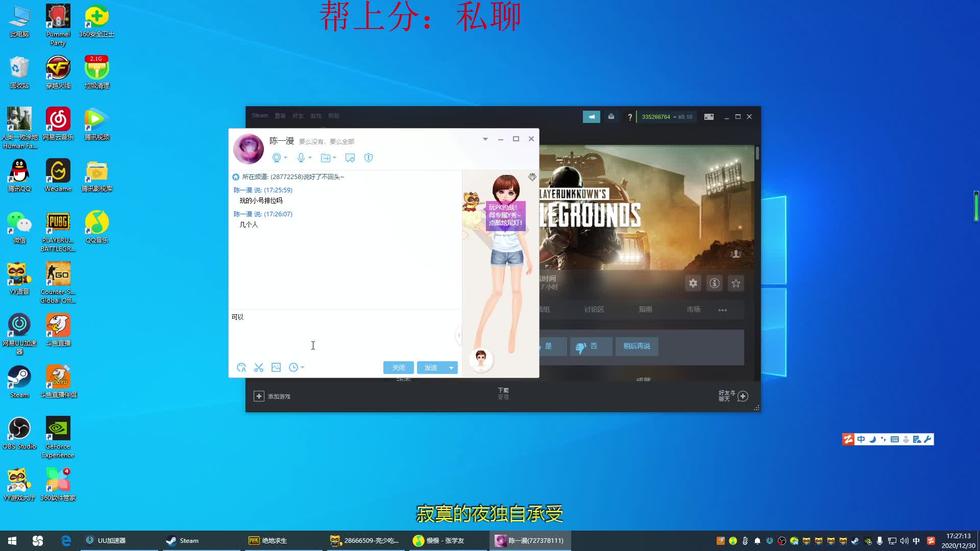Open the Steam desktop shortcut
This screenshot has width=980, height=551.
click(x=19, y=382)
